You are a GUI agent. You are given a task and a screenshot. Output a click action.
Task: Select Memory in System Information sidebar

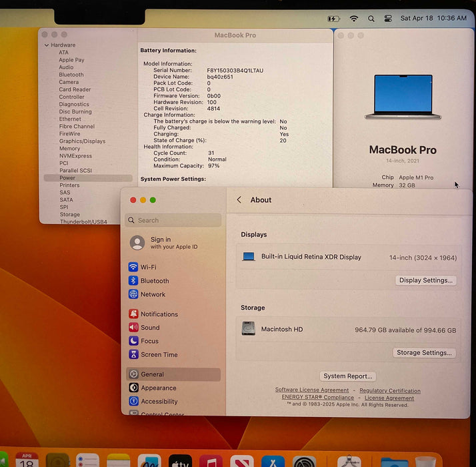pyautogui.click(x=70, y=148)
